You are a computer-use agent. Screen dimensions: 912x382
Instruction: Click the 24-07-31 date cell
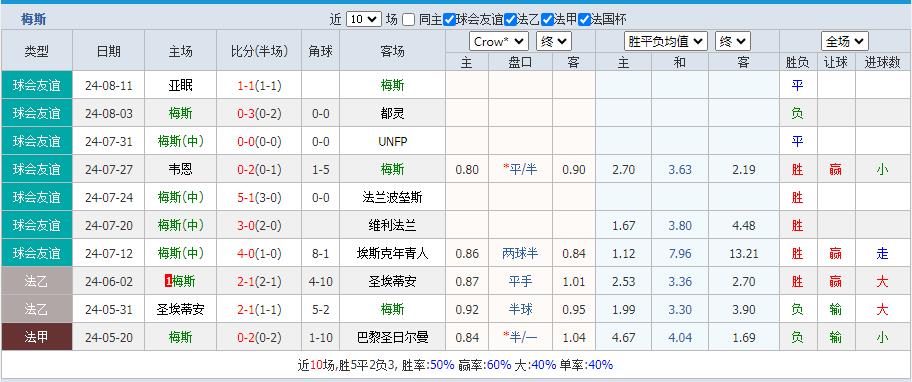[109, 141]
